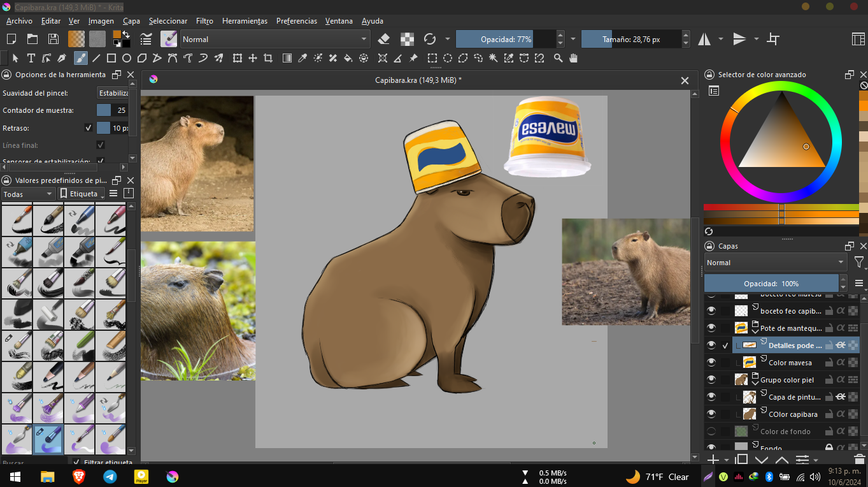Screen dimensions: 868x487
Task: Save document with the floppy icon
Action: (x=53, y=39)
